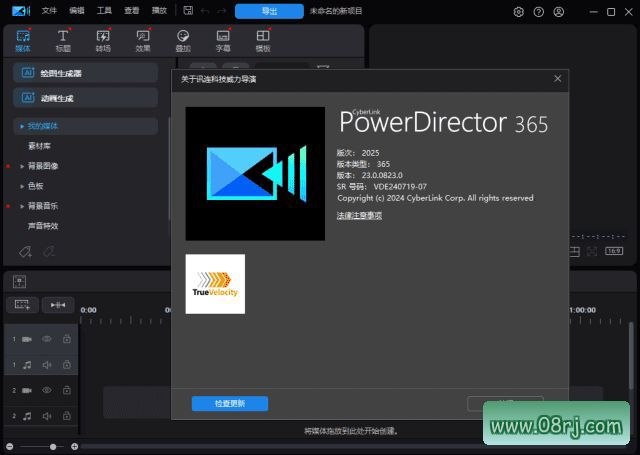Open the 叠加 overlay room
The height and width of the screenshot is (455, 640).
point(183,41)
